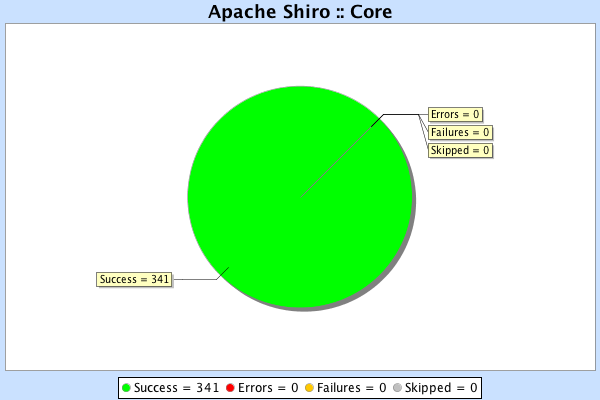Select the 'Errors = 0' pie label
The image size is (600, 400).
tap(455, 114)
